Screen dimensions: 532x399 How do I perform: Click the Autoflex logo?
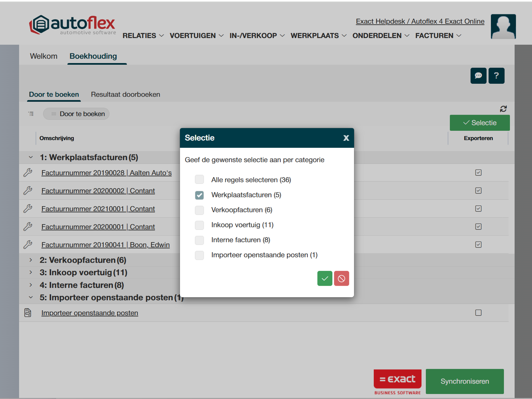point(73,25)
